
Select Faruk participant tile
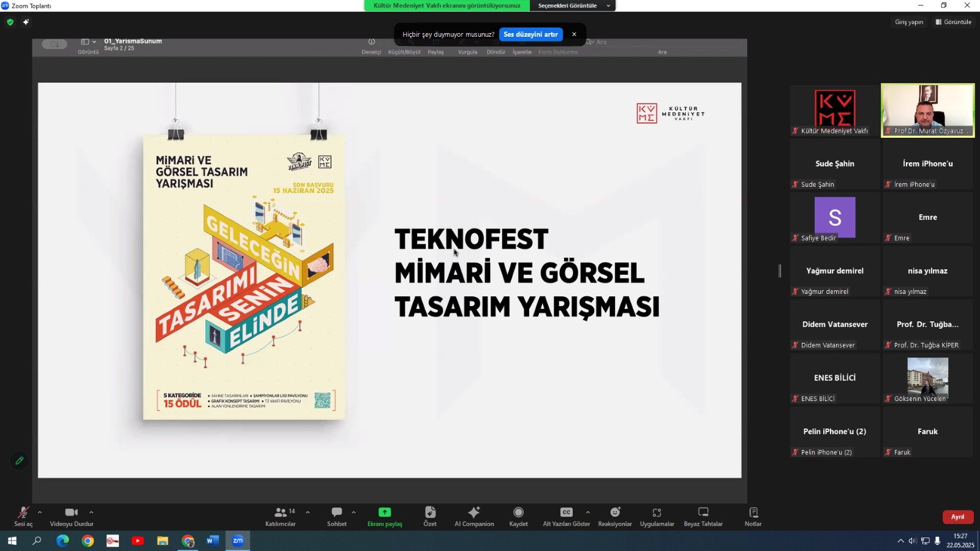pyautogui.click(x=928, y=432)
